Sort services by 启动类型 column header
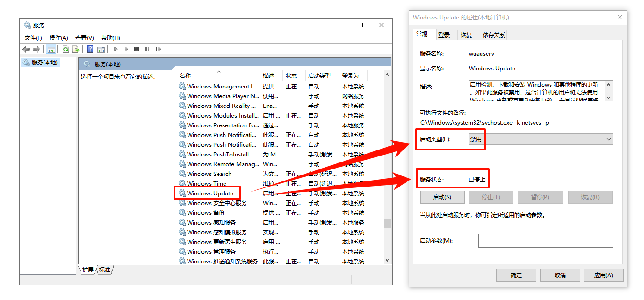Screen dimensions: 644x300 point(322,75)
